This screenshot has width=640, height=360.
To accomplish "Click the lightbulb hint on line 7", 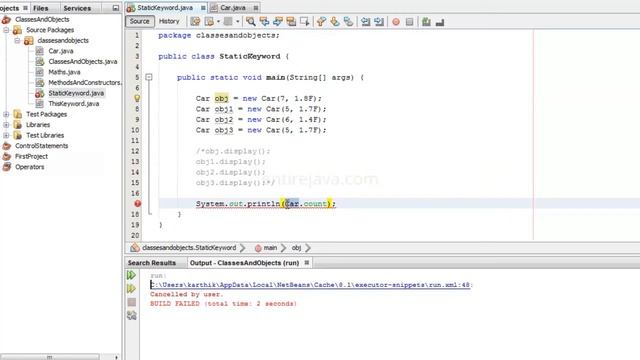I will (137, 98).
